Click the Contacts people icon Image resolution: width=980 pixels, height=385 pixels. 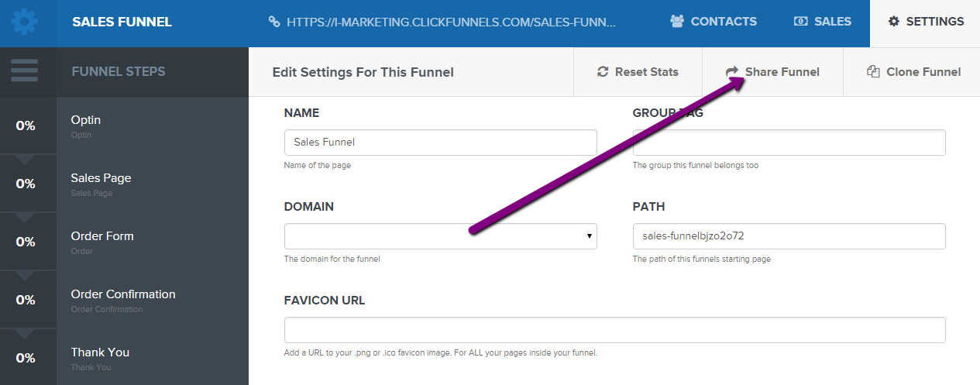click(678, 22)
